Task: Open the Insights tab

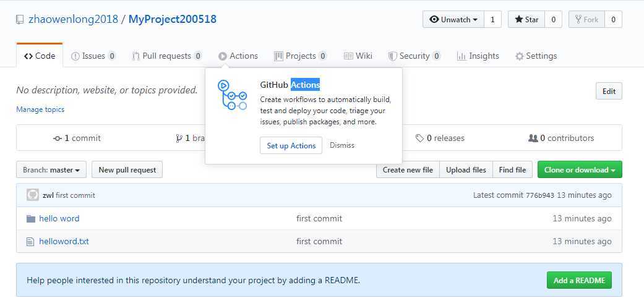Action: tap(478, 56)
